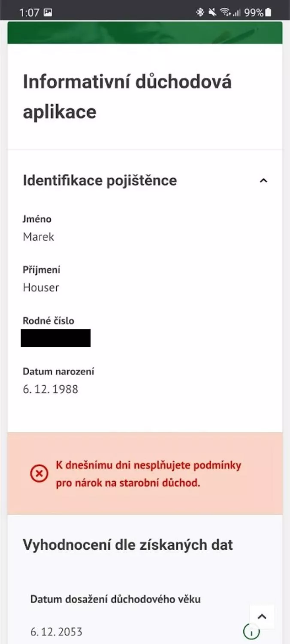Click the red error X circle icon

tap(39, 474)
